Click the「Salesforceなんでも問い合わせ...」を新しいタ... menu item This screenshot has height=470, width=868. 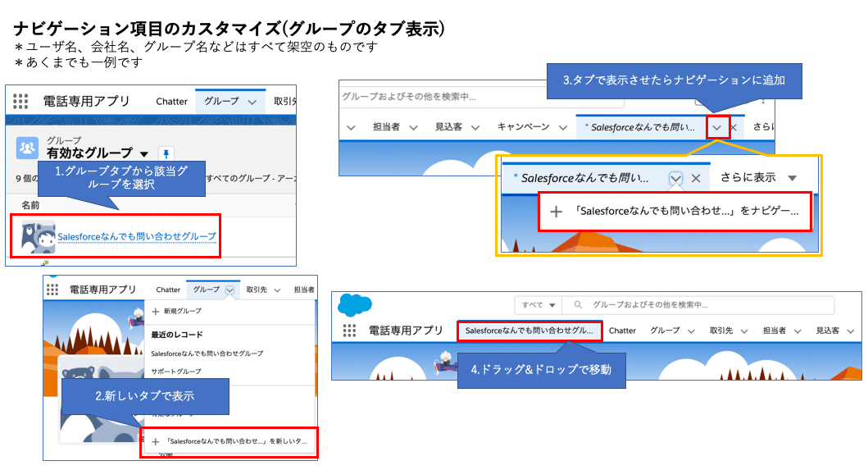pos(229,441)
